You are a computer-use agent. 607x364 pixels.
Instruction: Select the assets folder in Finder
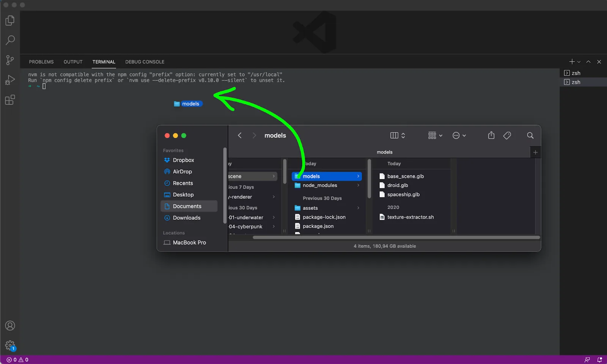[x=327, y=208]
